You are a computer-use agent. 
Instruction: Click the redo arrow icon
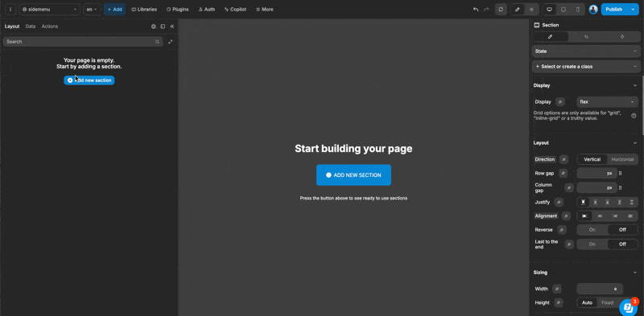[487, 10]
